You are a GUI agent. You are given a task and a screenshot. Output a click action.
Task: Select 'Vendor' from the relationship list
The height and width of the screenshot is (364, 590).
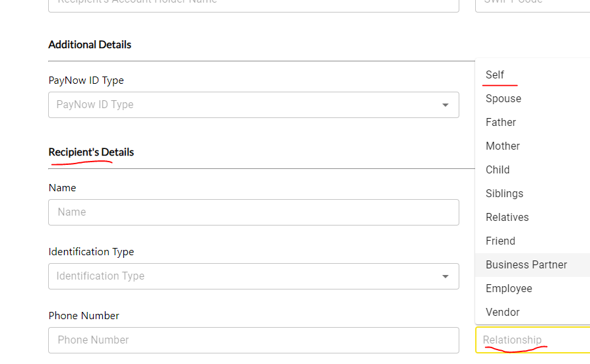(x=503, y=312)
